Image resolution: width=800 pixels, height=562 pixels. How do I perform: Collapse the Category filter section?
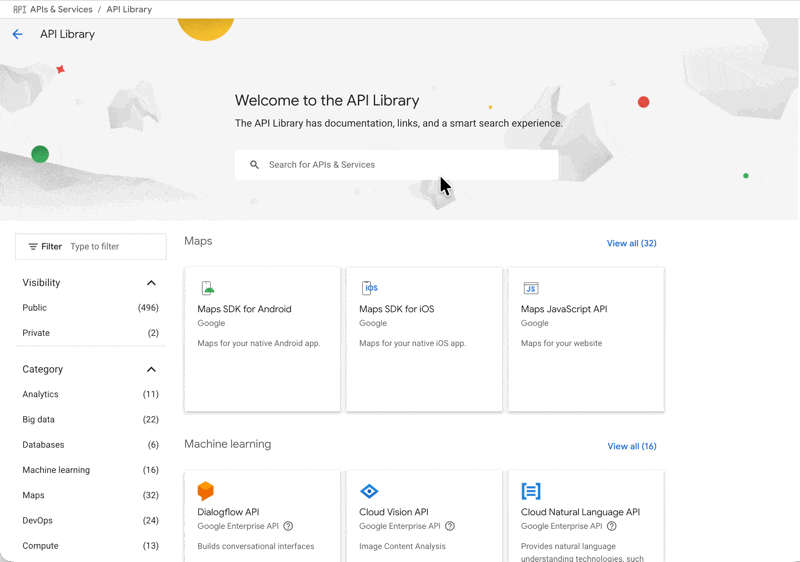tap(151, 370)
